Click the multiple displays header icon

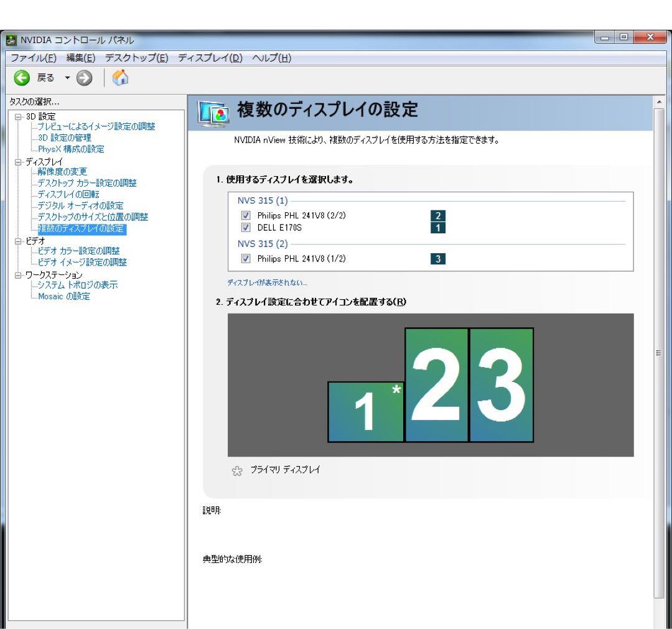213,114
